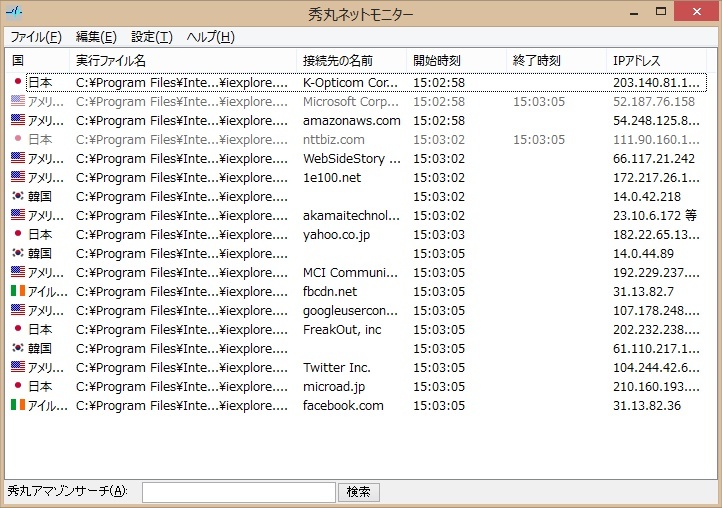Image resolution: width=722 pixels, height=508 pixels.
Task: Open the ヘルプ(H) menu
Action: pyautogui.click(x=210, y=37)
